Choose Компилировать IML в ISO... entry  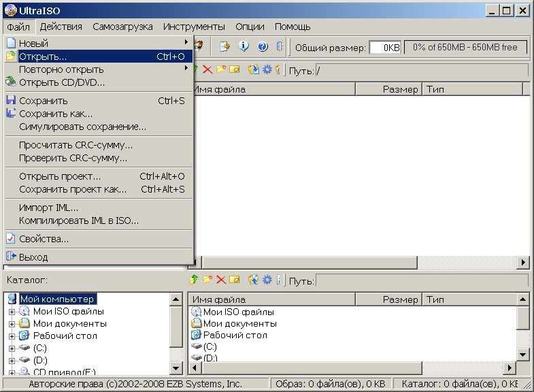tap(99, 220)
